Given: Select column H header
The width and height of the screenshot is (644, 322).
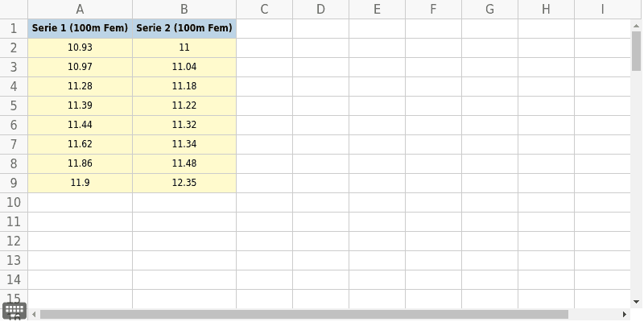Looking at the screenshot, I should (x=546, y=10).
